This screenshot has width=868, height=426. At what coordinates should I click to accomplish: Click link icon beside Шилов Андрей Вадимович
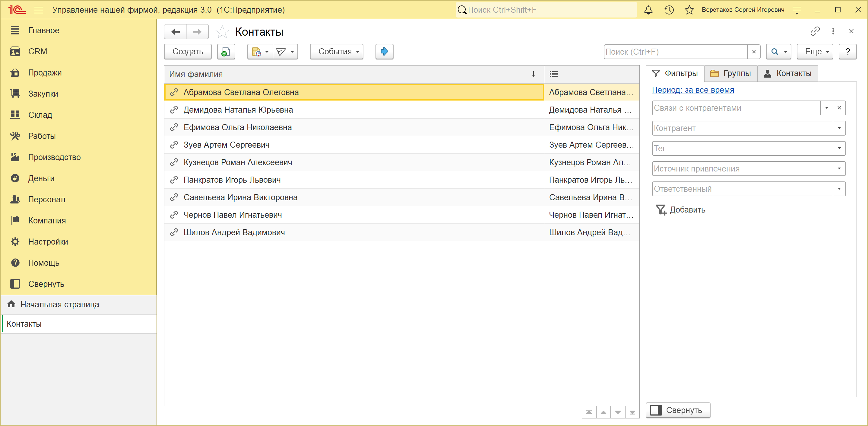click(174, 232)
